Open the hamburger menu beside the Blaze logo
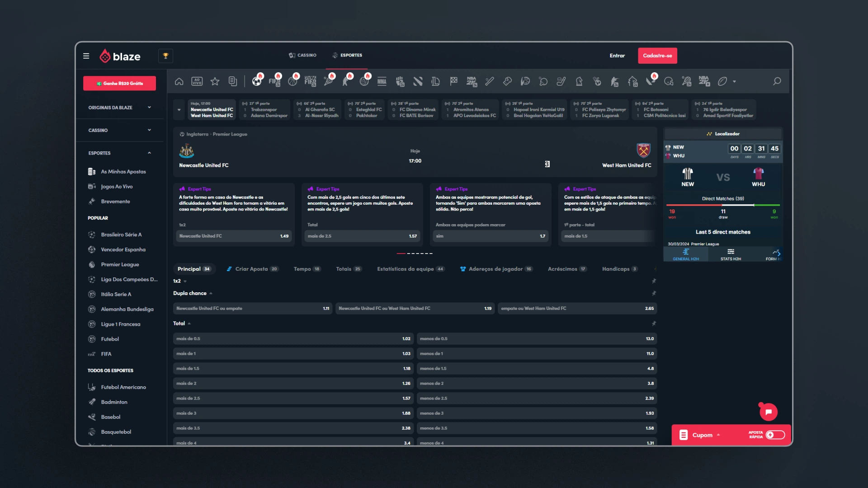Viewport: 868px width, 488px height. click(86, 56)
